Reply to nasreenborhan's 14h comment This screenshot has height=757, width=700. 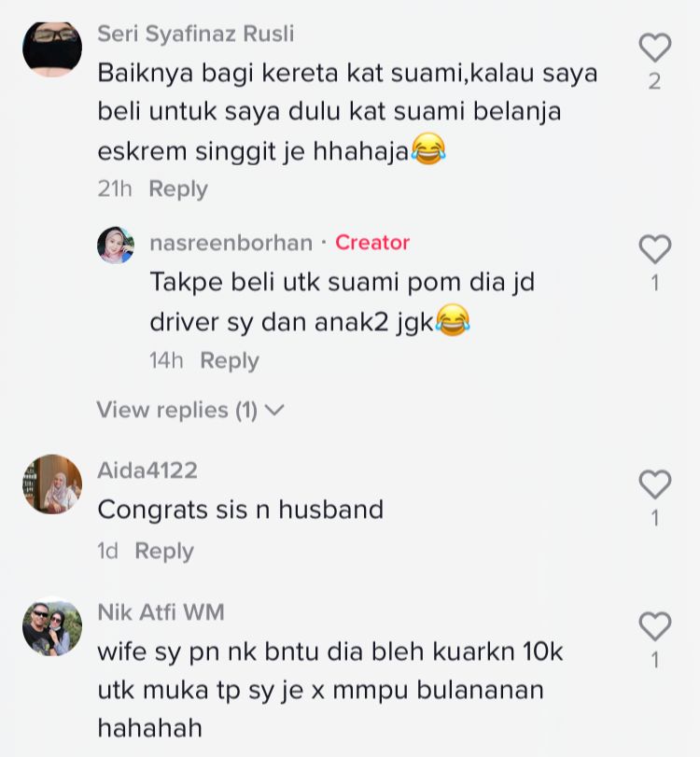230,360
